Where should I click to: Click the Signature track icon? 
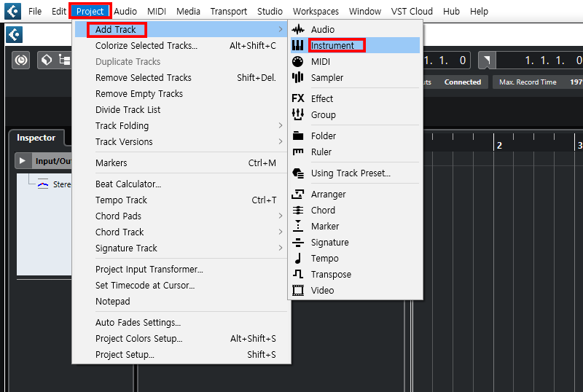coord(298,242)
